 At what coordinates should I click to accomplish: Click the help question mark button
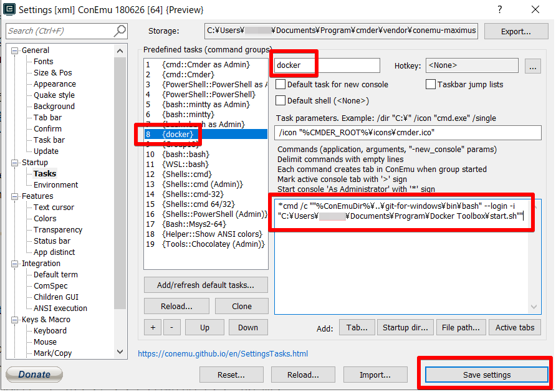tap(500, 9)
